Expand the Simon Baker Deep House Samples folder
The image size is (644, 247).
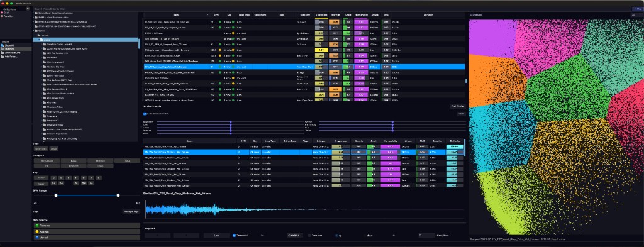[34, 13]
